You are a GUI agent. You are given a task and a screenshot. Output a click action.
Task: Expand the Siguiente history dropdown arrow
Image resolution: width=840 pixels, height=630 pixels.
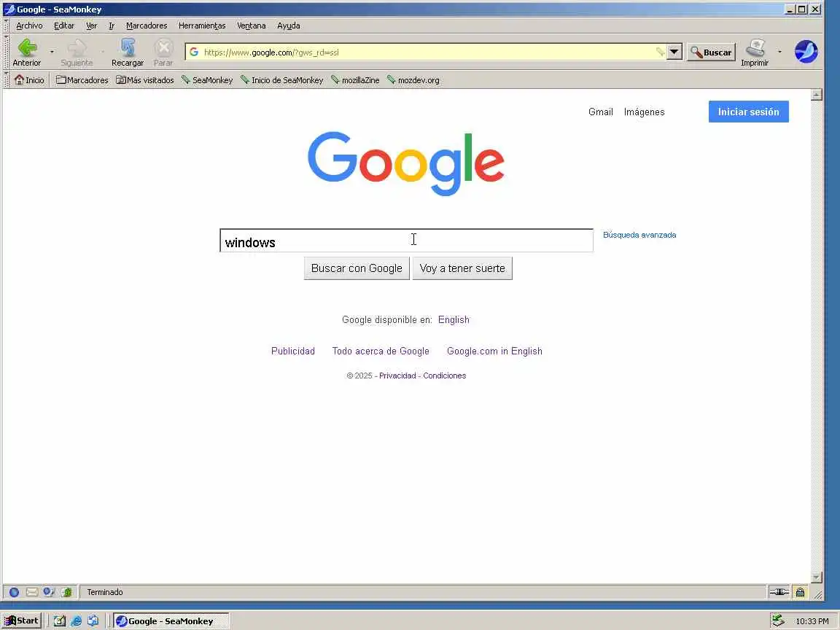(x=102, y=52)
